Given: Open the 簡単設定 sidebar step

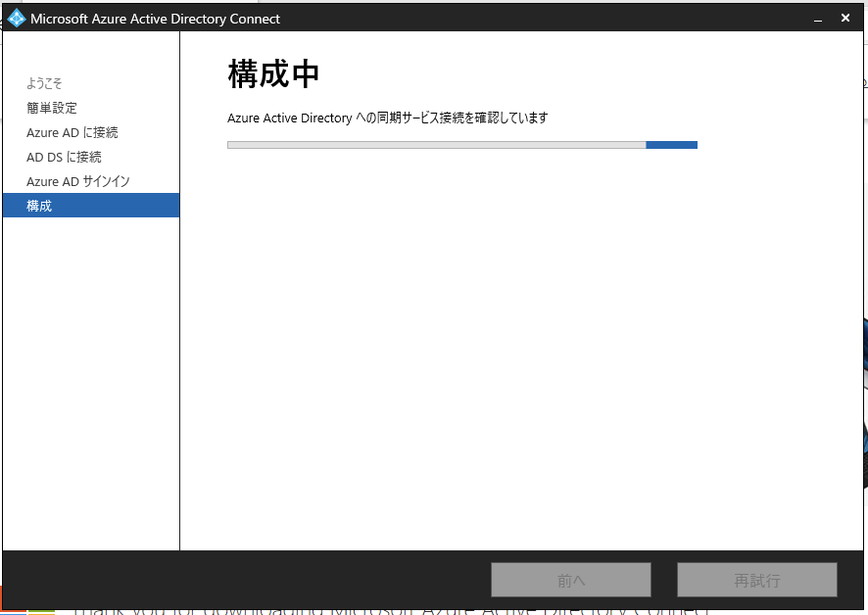Looking at the screenshot, I should point(52,108).
